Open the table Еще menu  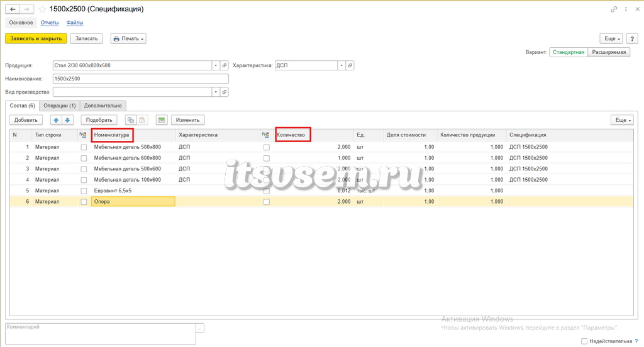(623, 120)
